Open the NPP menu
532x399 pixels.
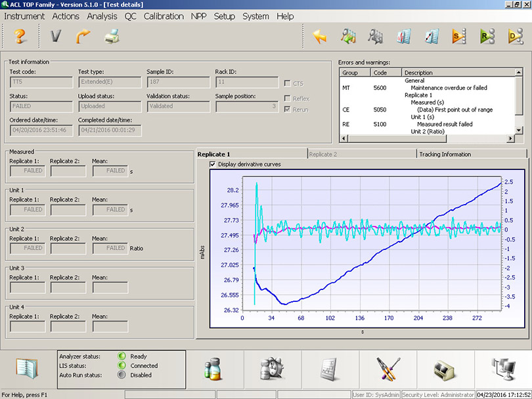tap(198, 16)
